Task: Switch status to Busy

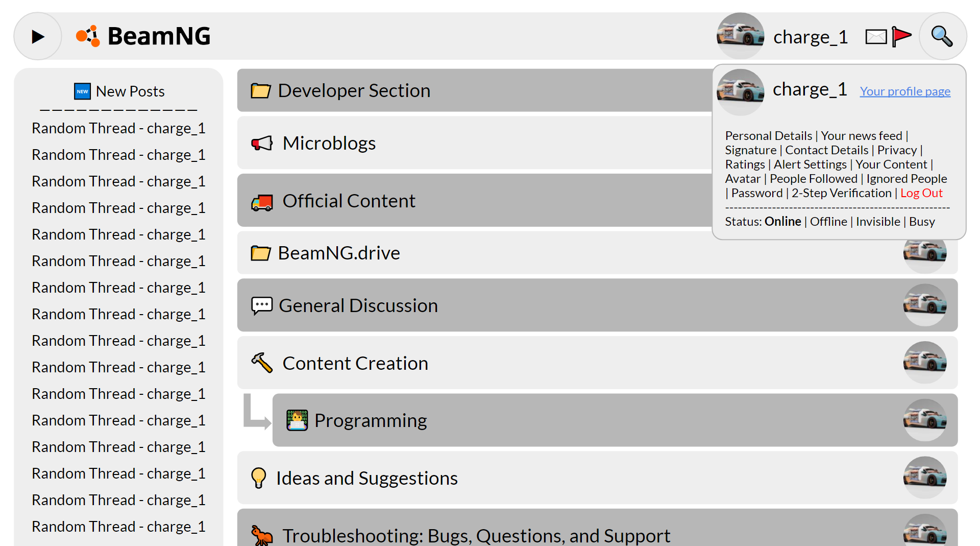Action: point(922,221)
